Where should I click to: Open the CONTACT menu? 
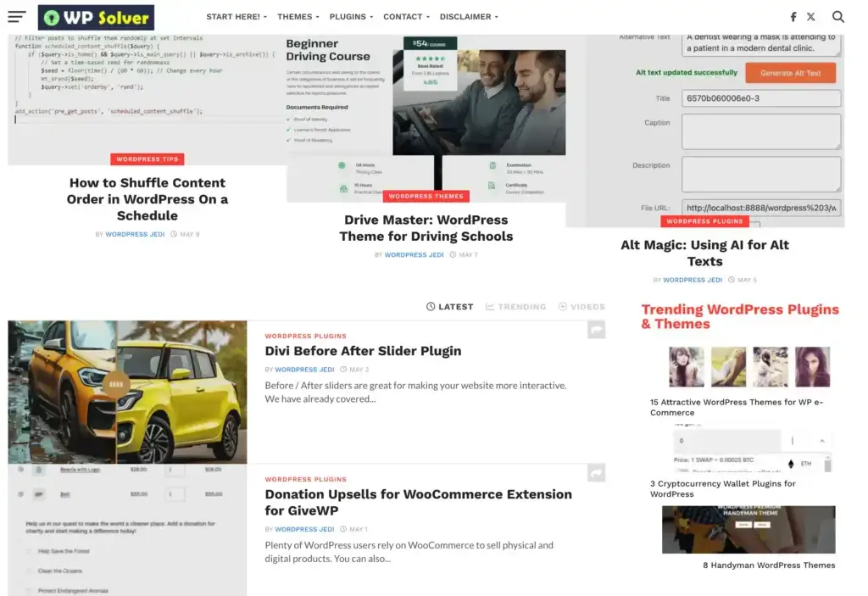point(403,16)
